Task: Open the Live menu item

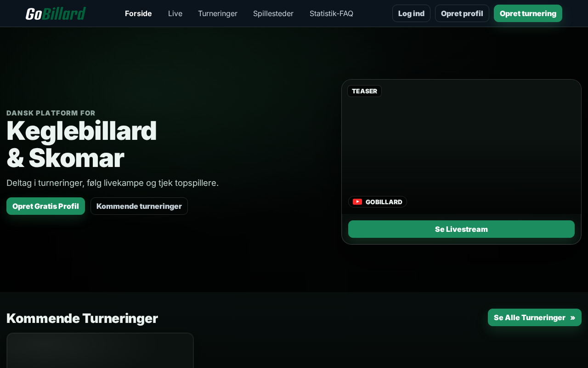Action: 175,13
